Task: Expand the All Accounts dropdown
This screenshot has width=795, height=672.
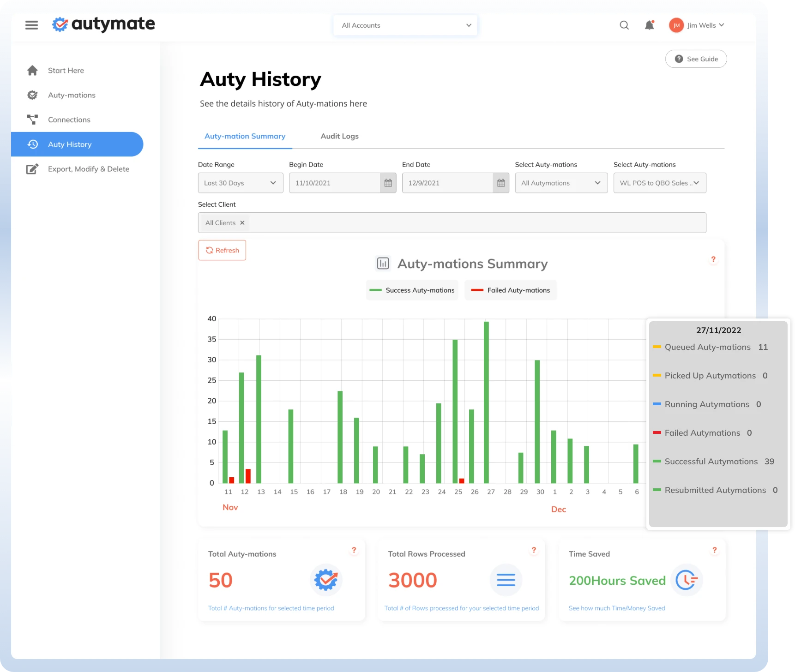Action: tap(405, 25)
